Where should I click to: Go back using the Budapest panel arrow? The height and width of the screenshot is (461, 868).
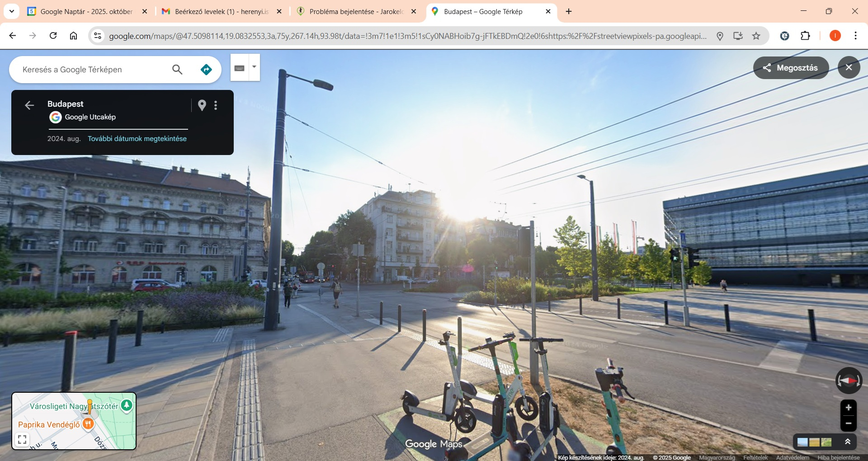click(x=29, y=105)
